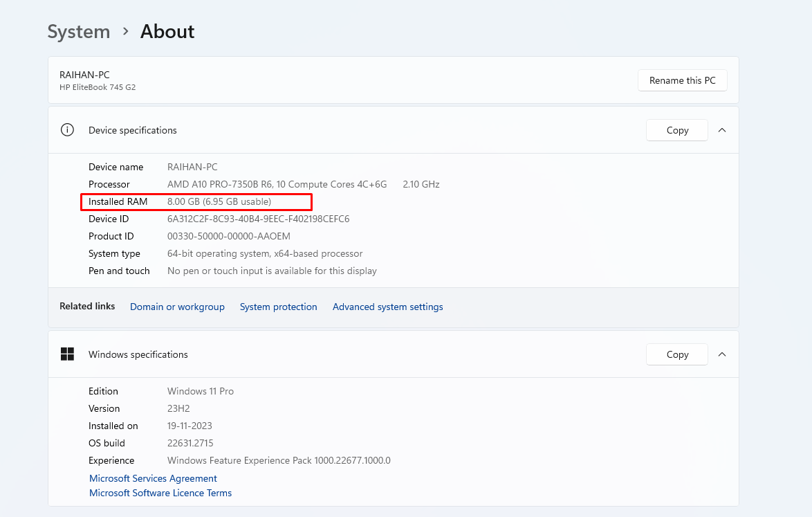The height and width of the screenshot is (517, 812).
Task: Open Microsoft Software Licence Terms
Action: [x=160, y=493]
